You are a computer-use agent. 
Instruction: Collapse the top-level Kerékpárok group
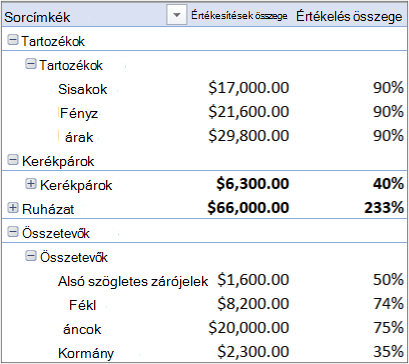click(x=12, y=160)
